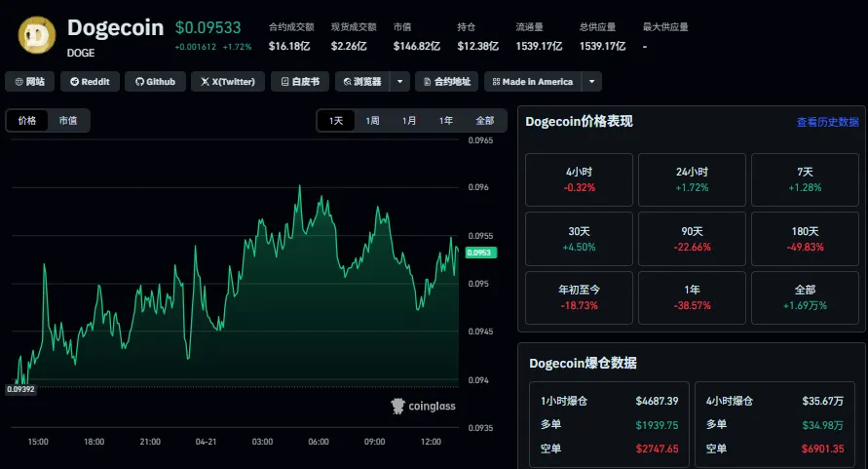Click the explorer search icon
The image size is (868, 469).
[347, 82]
